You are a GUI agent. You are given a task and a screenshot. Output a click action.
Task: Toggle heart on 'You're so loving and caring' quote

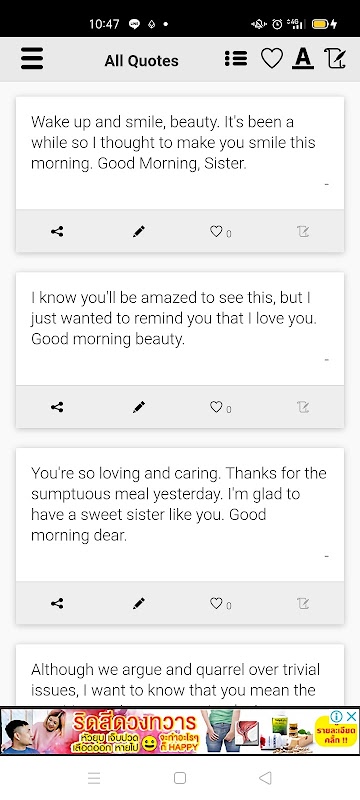coord(220,604)
